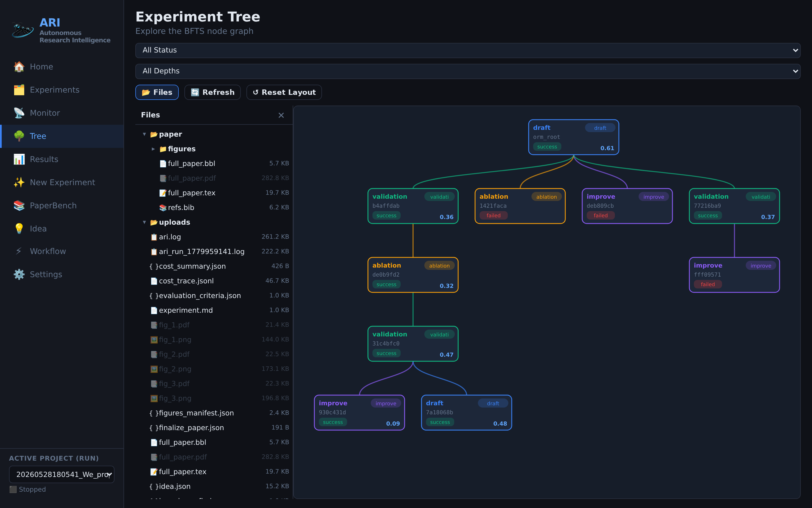Click the Tree icon in sidebar
Viewport: 812px width, 508px height.
click(x=19, y=136)
